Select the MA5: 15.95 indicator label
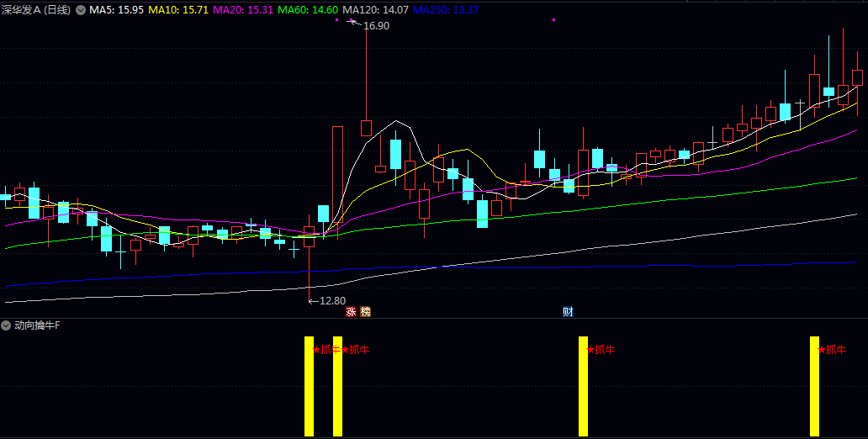Image resolution: width=868 pixels, height=439 pixels. pyautogui.click(x=115, y=10)
